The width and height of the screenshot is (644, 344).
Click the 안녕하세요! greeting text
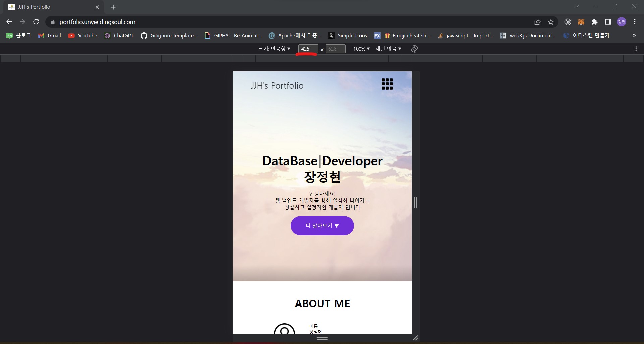[322, 194]
